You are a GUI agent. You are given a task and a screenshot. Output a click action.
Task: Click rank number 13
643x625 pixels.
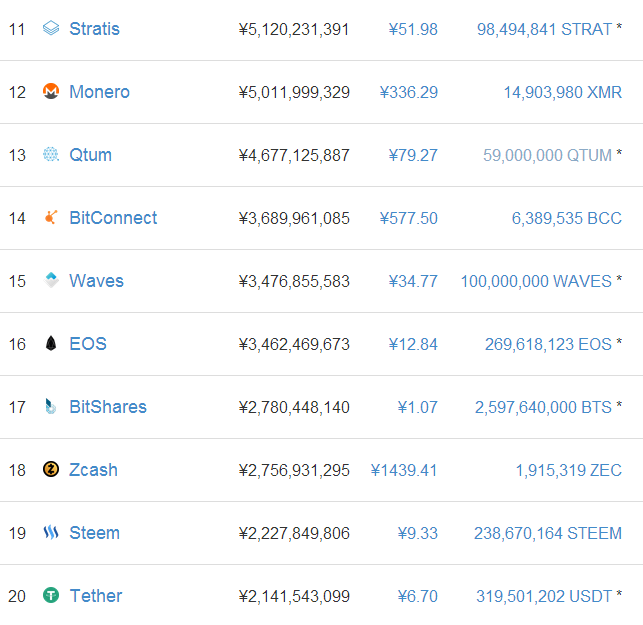point(17,155)
